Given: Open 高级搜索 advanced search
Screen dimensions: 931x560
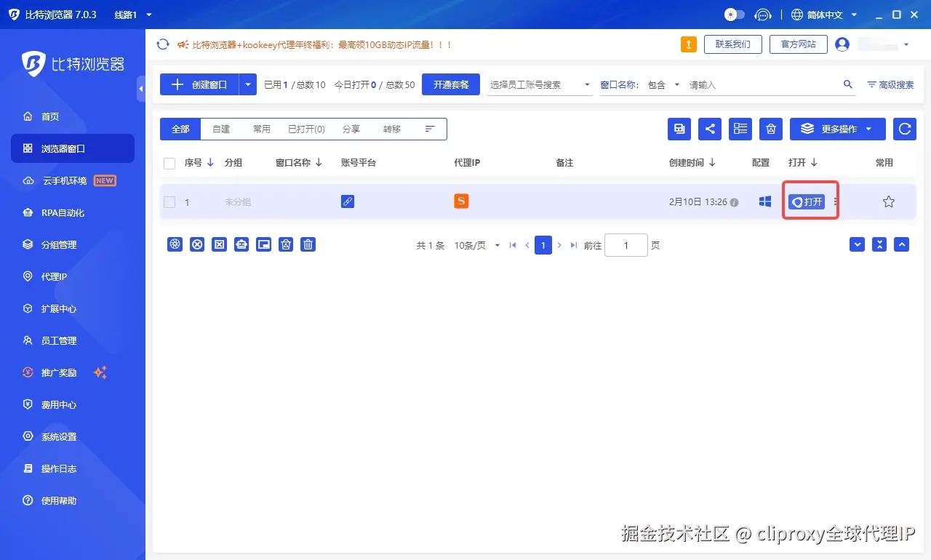Looking at the screenshot, I should point(890,84).
